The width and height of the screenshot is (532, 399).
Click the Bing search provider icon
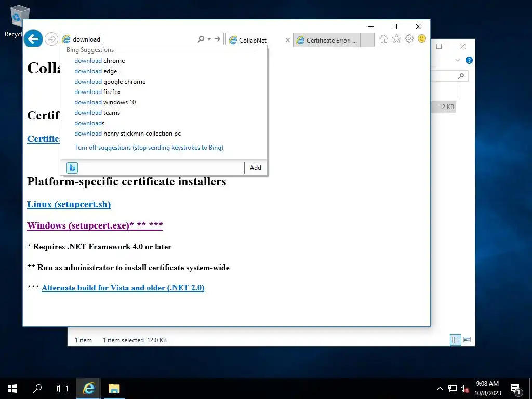coord(72,168)
